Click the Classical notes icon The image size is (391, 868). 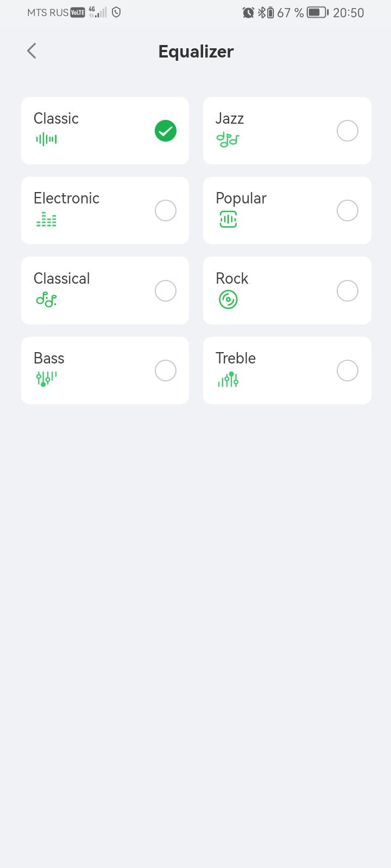point(46,299)
